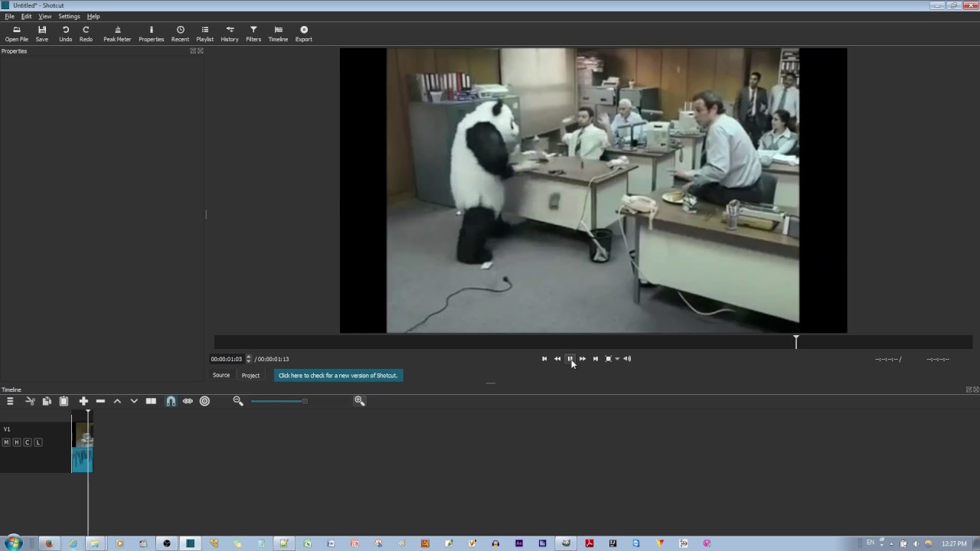The width and height of the screenshot is (980, 551).
Task: Pause the video playback
Action: [570, 359]
